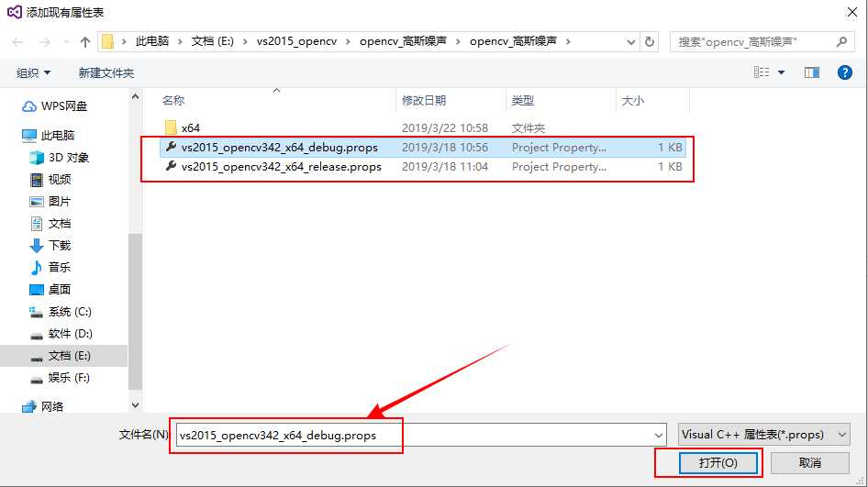Sort by 大小 column header
This screenshot has height=487, width=868.
click(633, 100)
